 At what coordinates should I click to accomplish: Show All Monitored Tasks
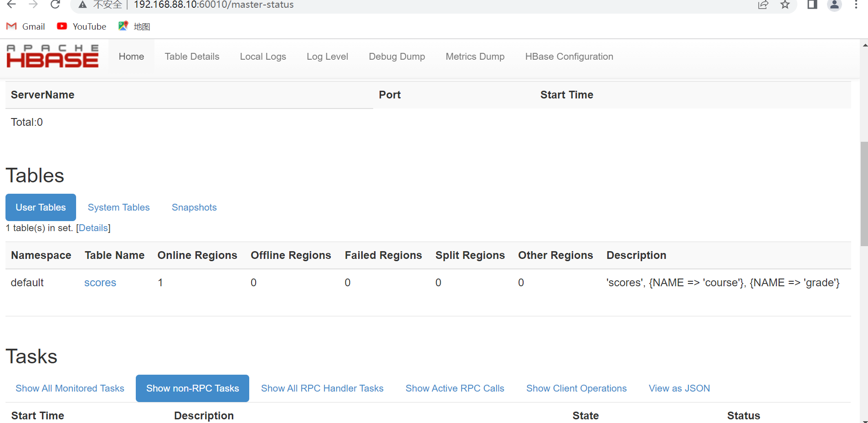pos(70,388)
